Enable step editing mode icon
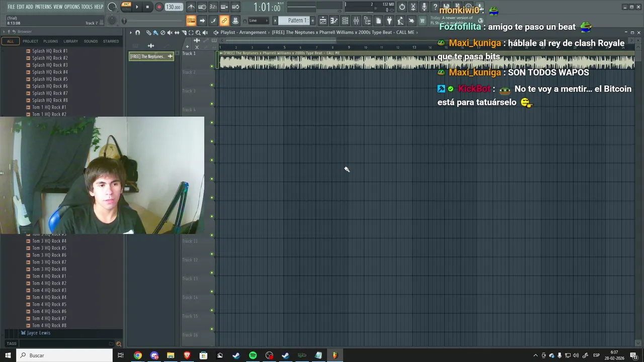 point(213,21)
